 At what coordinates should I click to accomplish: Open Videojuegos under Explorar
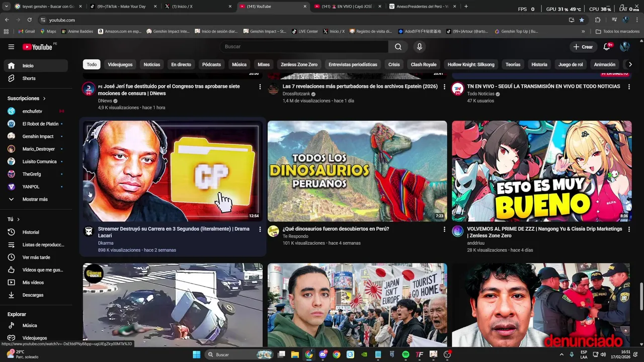coord(35,338)
